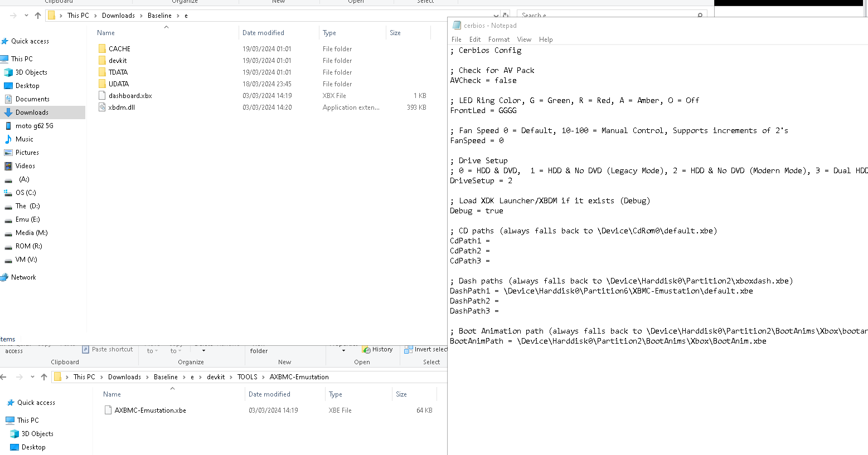Screen dimensions: 868x455
Task: Expand top Explorer address bar history
Action: [496, 16]
